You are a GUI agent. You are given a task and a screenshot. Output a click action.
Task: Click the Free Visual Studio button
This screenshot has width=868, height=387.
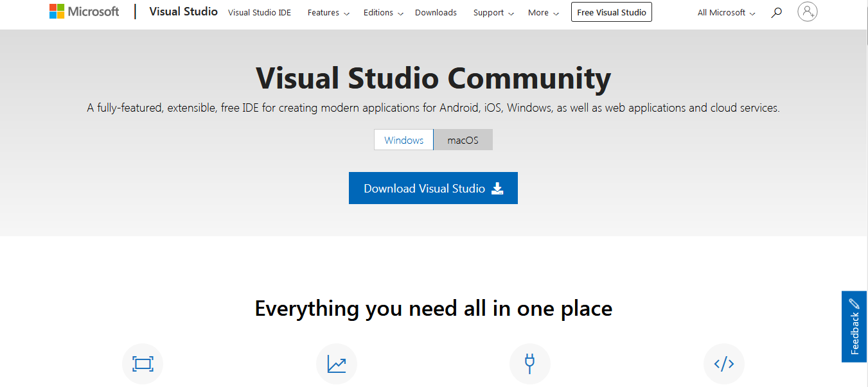pos(612,12)
